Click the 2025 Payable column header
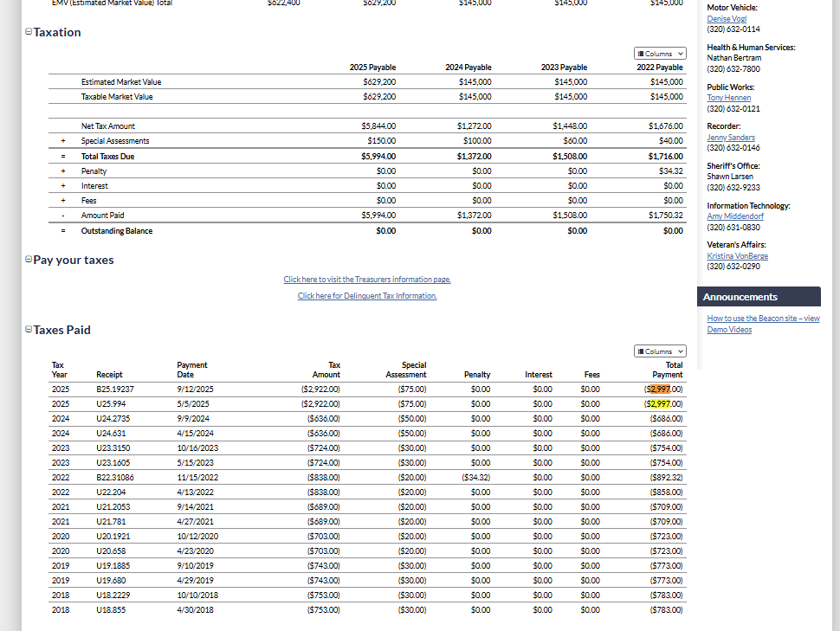Viewport: 840px width, 631px height. [372, 68]
